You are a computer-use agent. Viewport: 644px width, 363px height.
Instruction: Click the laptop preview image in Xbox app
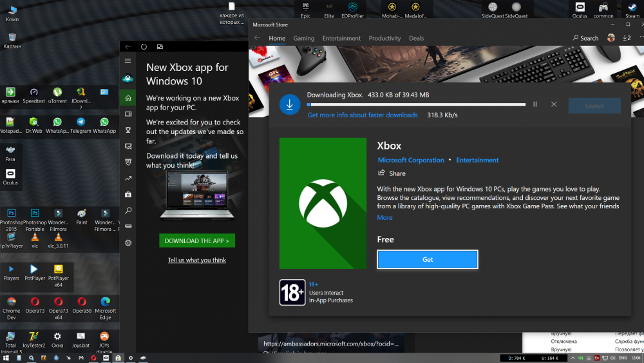click(196, 195)
